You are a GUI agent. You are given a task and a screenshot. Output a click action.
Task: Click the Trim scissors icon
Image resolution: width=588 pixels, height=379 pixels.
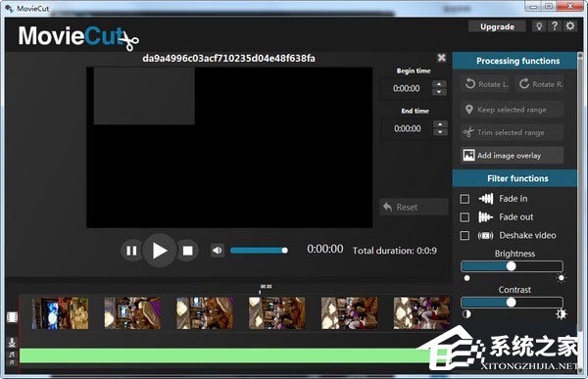(x=468, y=132)
